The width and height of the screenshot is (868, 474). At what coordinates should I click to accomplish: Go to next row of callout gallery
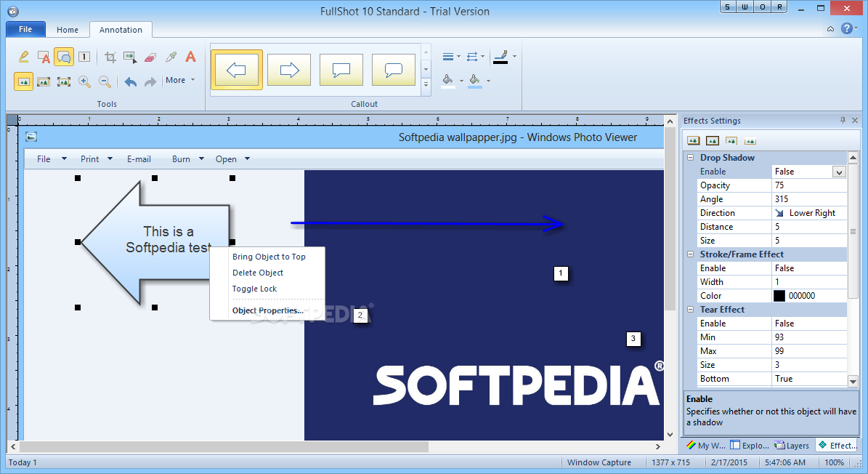pyautogui.click(x=426, y=70)
